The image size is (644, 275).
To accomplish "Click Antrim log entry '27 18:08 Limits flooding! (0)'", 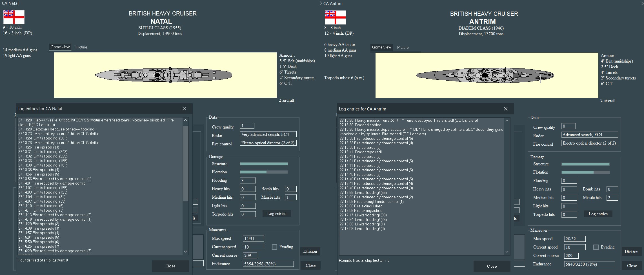I will tap(362, 229).
